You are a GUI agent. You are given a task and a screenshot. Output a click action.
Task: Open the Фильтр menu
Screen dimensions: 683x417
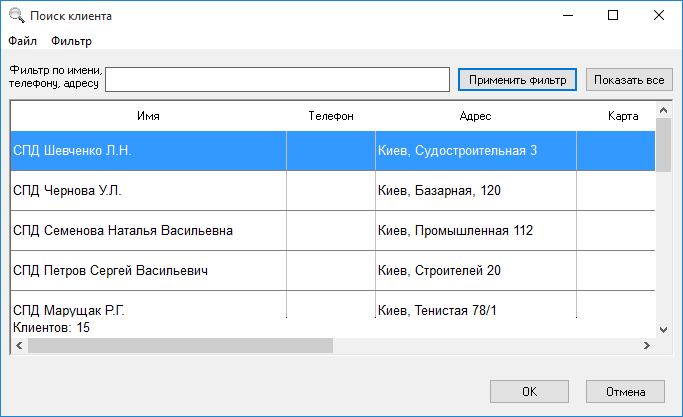click(71, 41)
